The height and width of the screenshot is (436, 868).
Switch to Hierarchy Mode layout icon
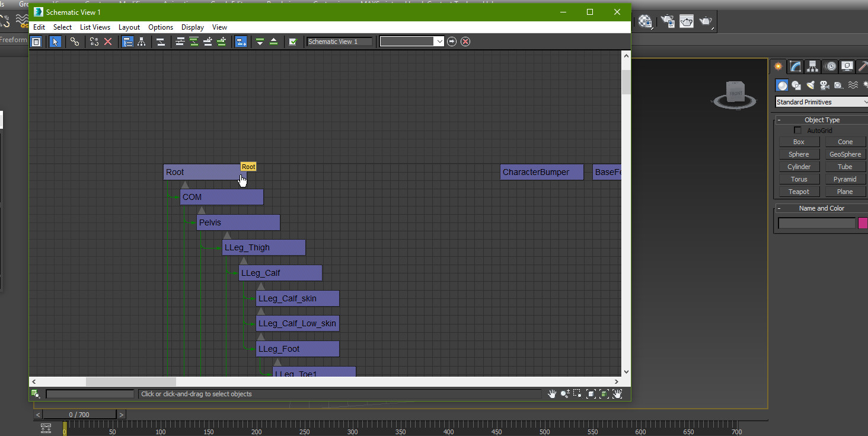[127, 42]
